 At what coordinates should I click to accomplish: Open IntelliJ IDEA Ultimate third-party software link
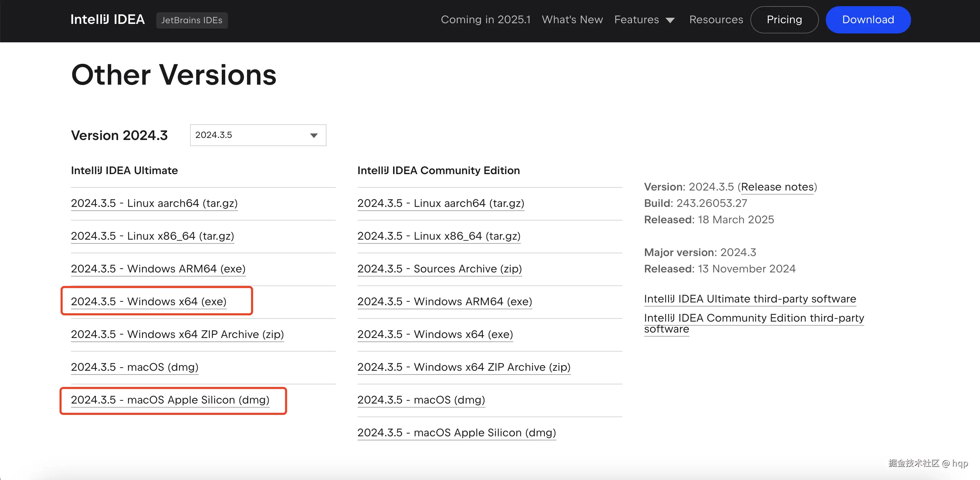click(750, 299)
